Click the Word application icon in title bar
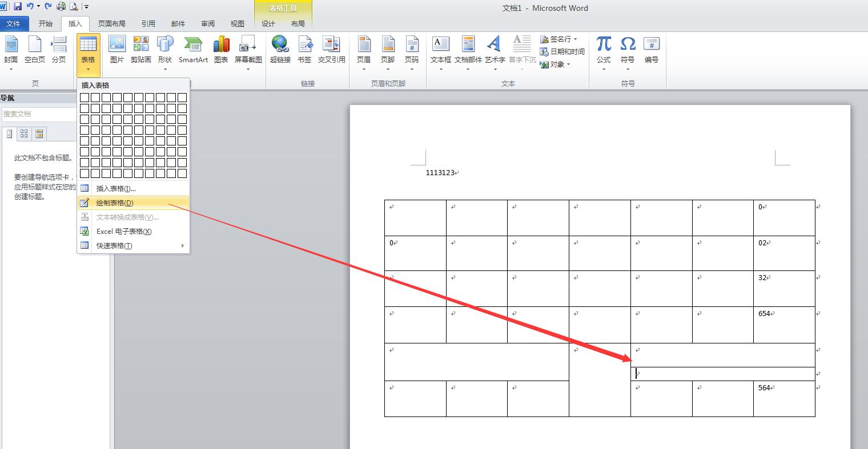Image resolution: width=868 pixels, height=449 pixels. point(4,6)
